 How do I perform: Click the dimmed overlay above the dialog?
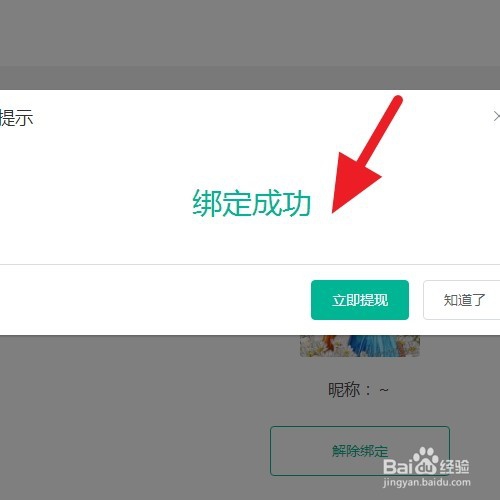tap(250, 33)
